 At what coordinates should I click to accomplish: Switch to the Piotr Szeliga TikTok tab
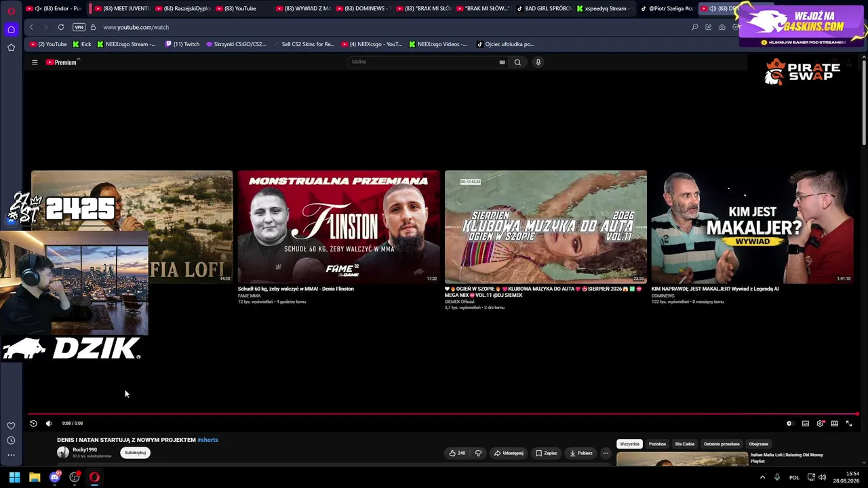(x=666, y=9)
